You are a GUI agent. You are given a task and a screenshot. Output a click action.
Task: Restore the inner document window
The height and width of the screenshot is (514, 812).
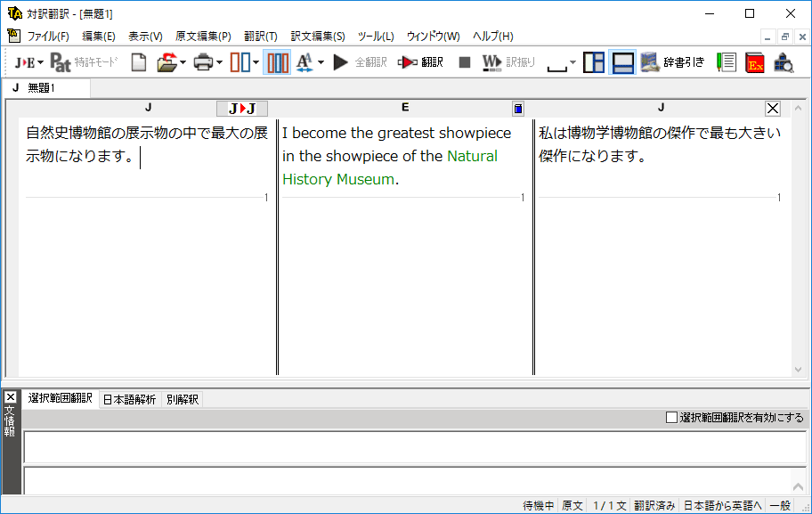point(785,37)
